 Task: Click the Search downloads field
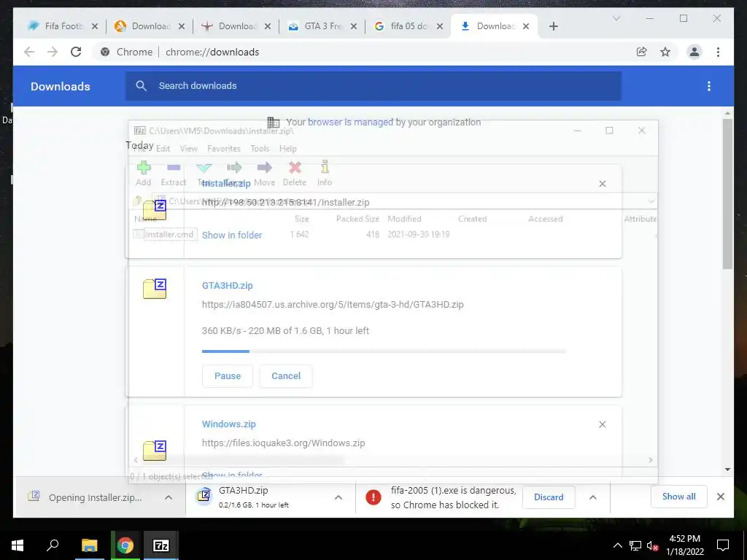pos(373,86)
